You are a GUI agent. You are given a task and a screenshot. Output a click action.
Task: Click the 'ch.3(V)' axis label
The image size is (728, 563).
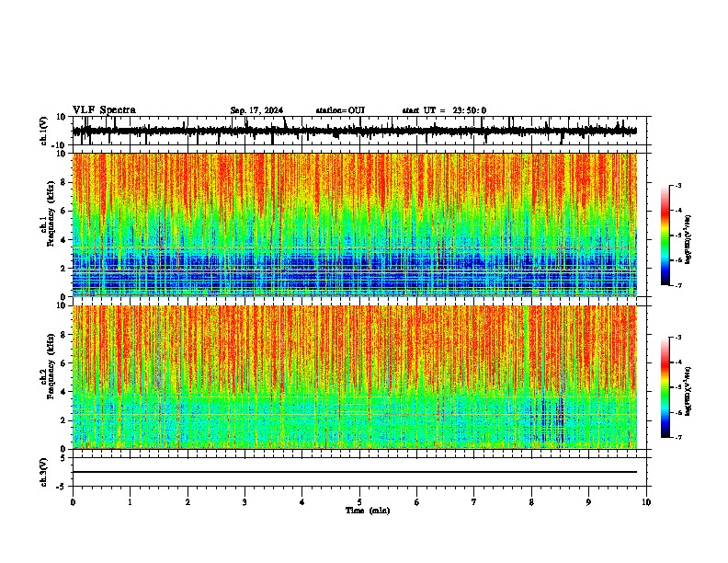[x=44, y=473]
